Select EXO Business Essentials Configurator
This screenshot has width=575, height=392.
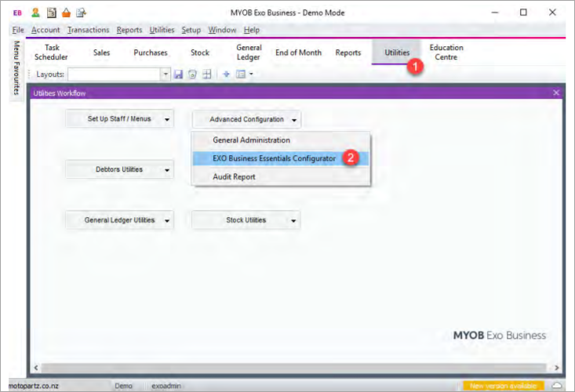pyautogui.click(x=274, y=158)
